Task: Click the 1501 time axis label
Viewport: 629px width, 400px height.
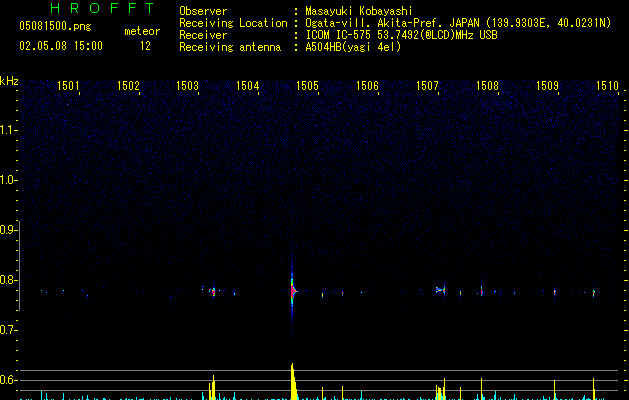Action: (x=68, y=86)
